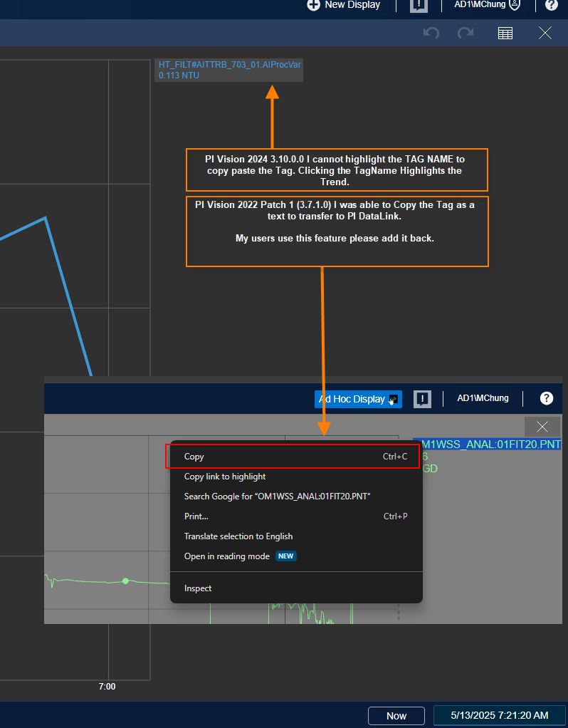Open the feedback exclamation icon in top bar
The height and width of the screenshot is (728, 568).
[x=419, y=6]
